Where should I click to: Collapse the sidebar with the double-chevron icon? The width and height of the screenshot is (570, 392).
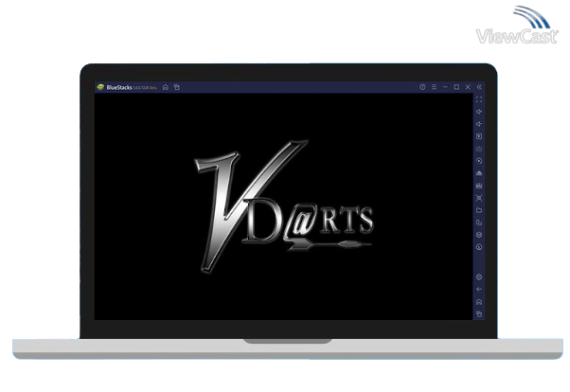[479, 87]
